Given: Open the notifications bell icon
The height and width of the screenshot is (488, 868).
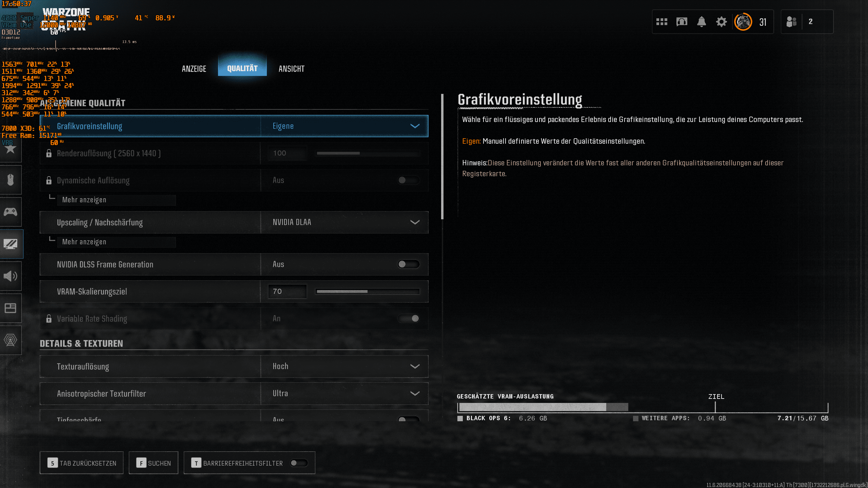Looking at the screenshot, I should point(702,22).
